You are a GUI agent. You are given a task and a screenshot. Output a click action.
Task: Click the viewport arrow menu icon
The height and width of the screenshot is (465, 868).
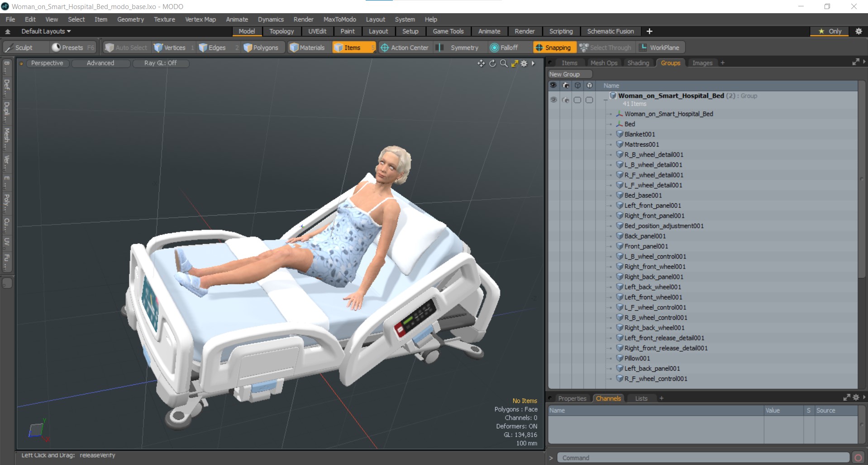point(533,63)
